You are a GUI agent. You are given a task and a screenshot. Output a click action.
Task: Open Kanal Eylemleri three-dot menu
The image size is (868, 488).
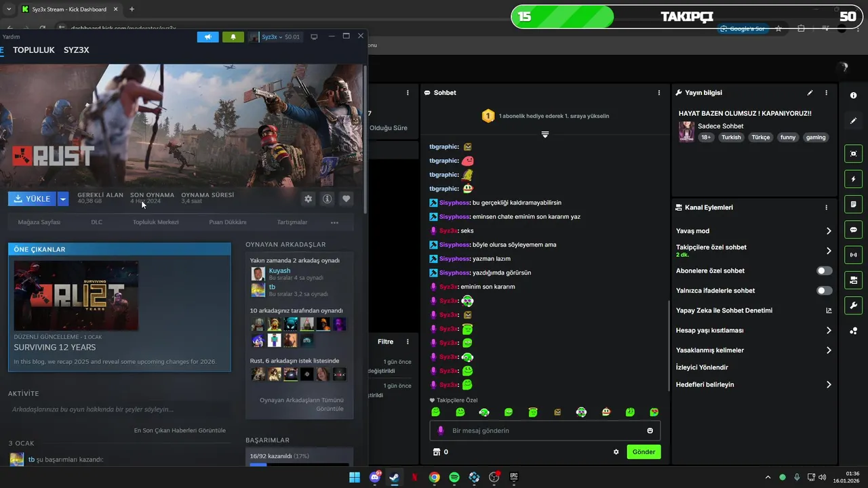(x=826, y=207)
